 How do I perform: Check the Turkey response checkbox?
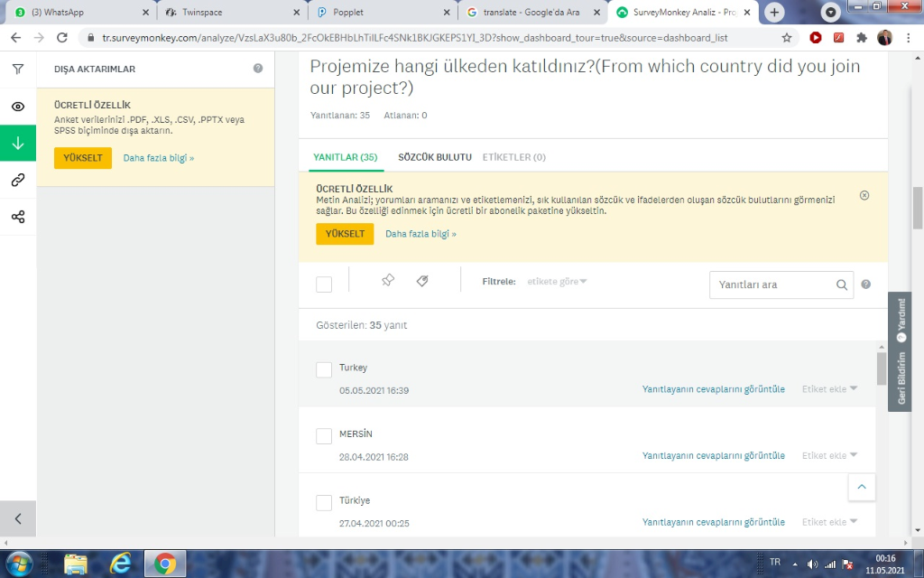tap(324, 369)
